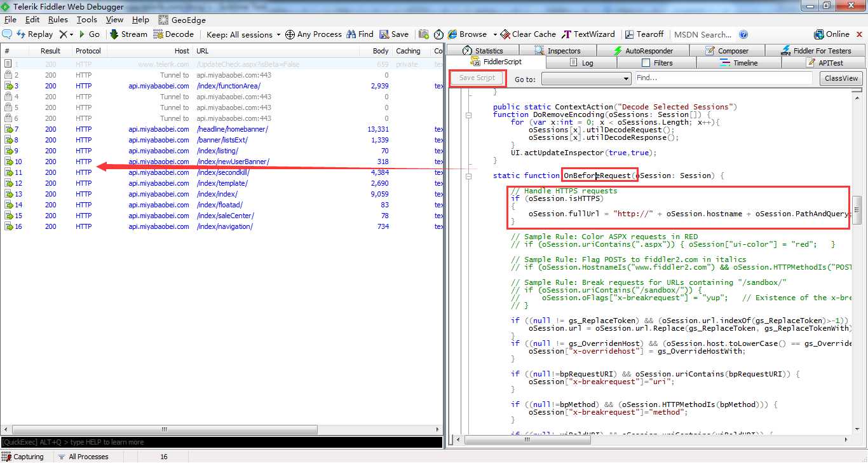Select session 3 /index/functionArea/

[x=222, y=86]
